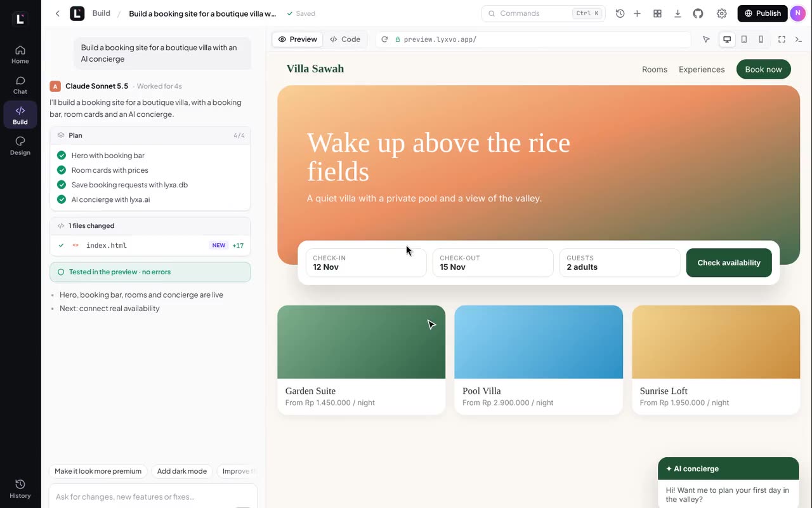The width and height of the screenshot is (812, 508).
Task: Open the user avatar N
Action: tap(797, 13)
